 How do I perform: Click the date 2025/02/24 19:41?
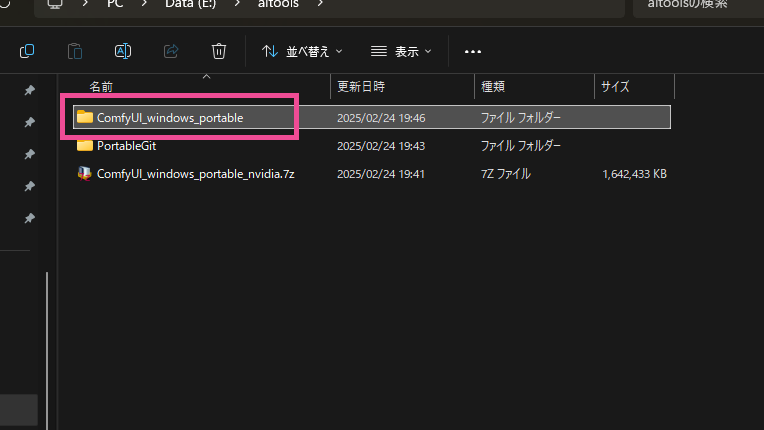point(381,174)
